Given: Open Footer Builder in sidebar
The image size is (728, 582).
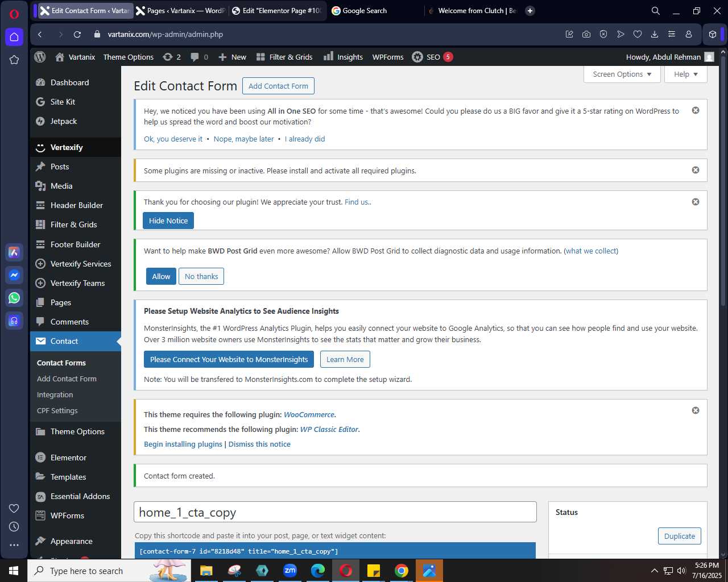Looking at the screenshot, I should [76, 244].
